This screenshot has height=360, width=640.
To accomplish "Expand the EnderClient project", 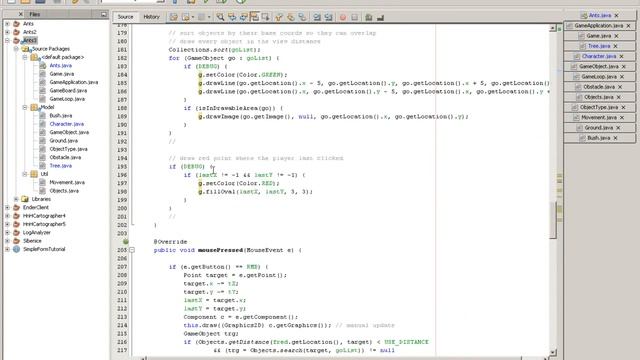I will pyautogui.click(x=7, y=207).
